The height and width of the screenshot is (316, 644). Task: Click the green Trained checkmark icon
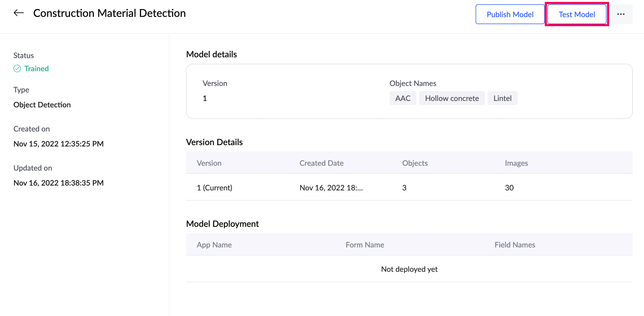click(x=17, y=69)
